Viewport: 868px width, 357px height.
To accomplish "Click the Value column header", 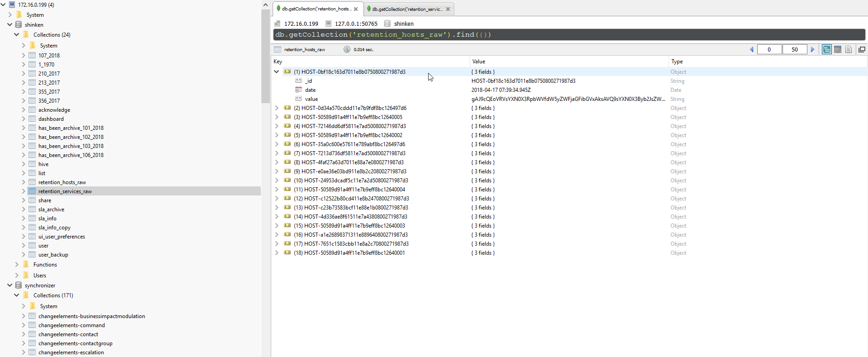I will point(479,62).
